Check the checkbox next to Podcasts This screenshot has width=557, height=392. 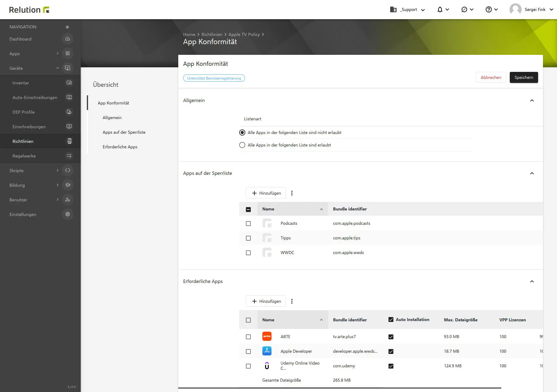(x=248, y=223)
